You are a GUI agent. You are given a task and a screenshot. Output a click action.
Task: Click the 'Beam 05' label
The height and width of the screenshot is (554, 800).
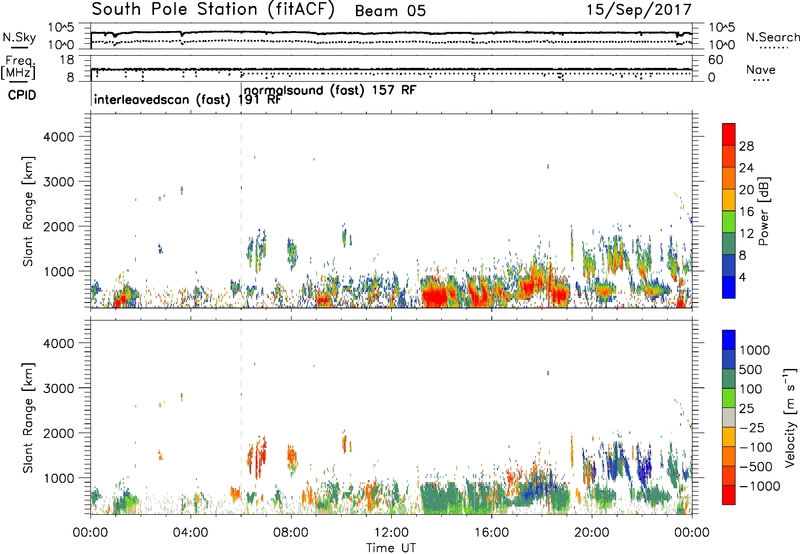click(390, 11)
